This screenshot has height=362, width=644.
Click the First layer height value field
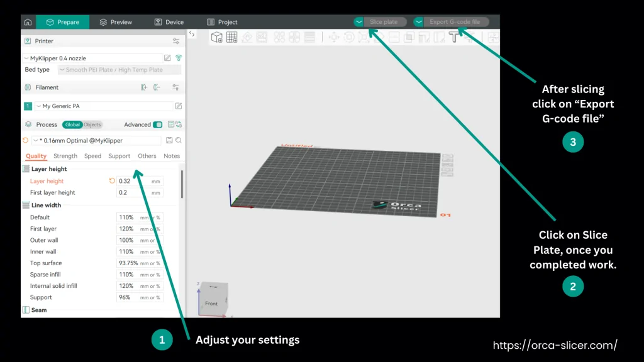click(140, 192)
